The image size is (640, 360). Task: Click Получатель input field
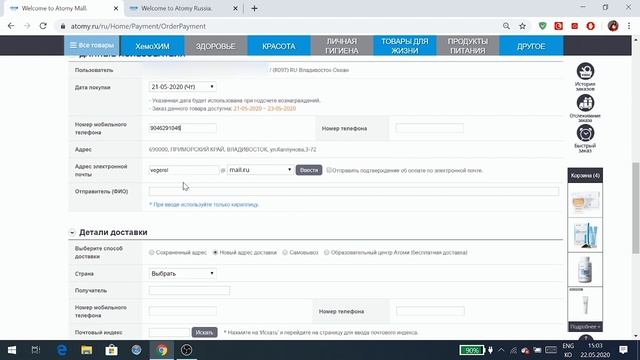(189, 291)
